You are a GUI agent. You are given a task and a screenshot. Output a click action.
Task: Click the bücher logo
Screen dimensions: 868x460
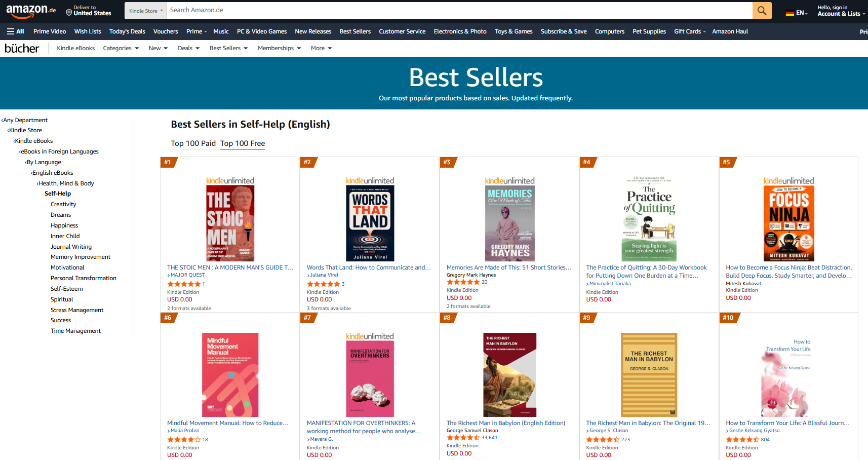(22, 48)
